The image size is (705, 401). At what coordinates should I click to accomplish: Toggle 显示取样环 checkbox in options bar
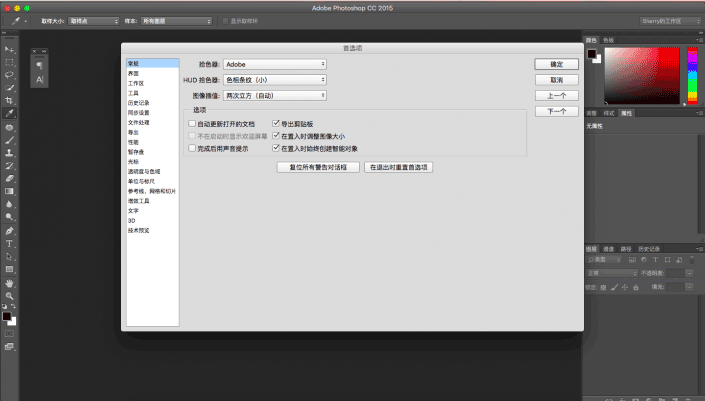click(x=226, y=21)
